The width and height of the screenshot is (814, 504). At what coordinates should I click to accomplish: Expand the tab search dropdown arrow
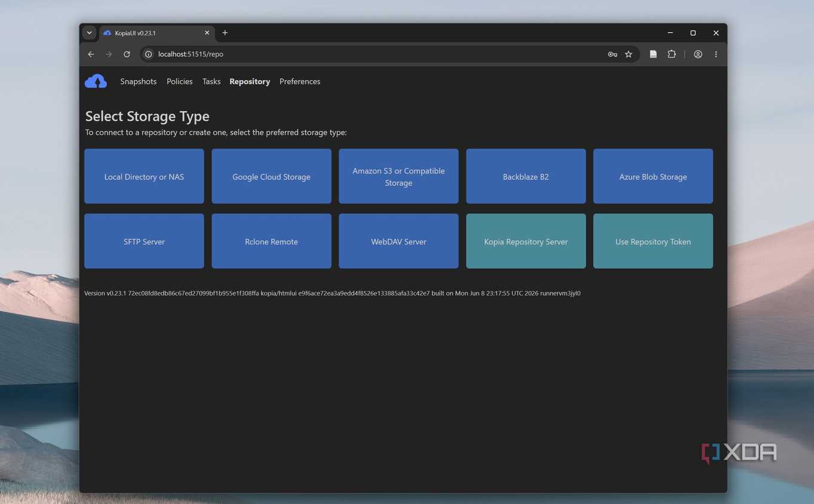(x=89, y=33)
